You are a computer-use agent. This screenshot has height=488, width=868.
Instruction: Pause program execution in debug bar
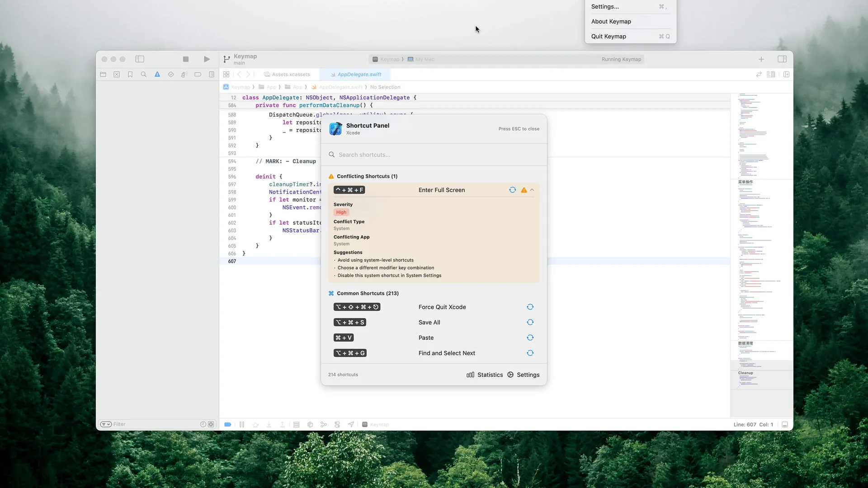coord(242,425)
